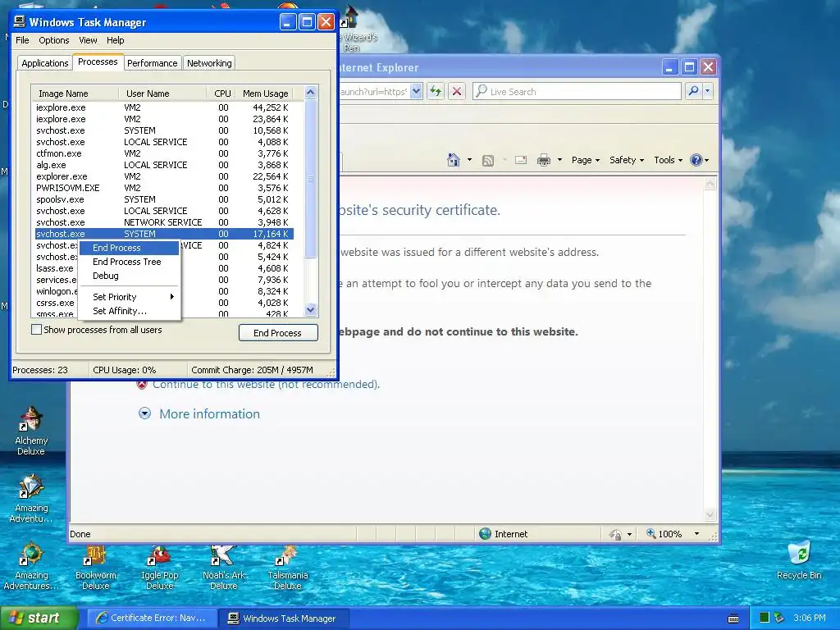Click the Print icon in Internet Explorer
The image size is (840, 630).
click(543, 160)
